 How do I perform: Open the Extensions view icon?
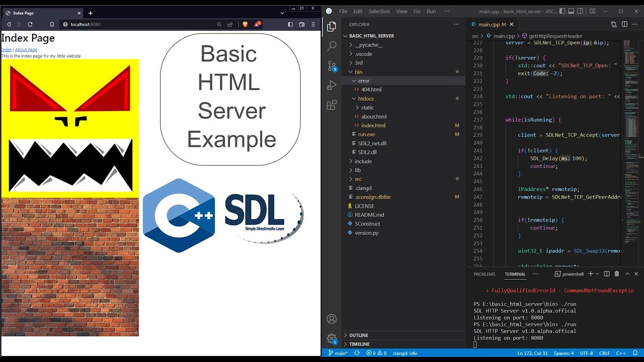(x=332, y=105)
